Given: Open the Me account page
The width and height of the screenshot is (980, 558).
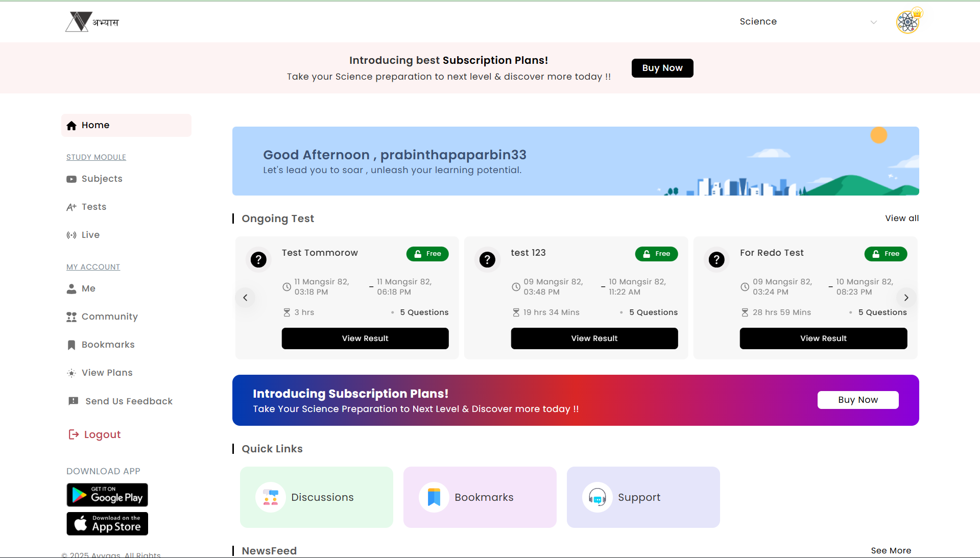Looking at the screenshot, I should click(88, 288).
